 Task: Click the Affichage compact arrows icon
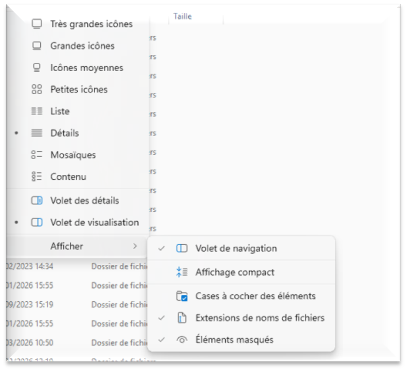[x=182, y=272]
